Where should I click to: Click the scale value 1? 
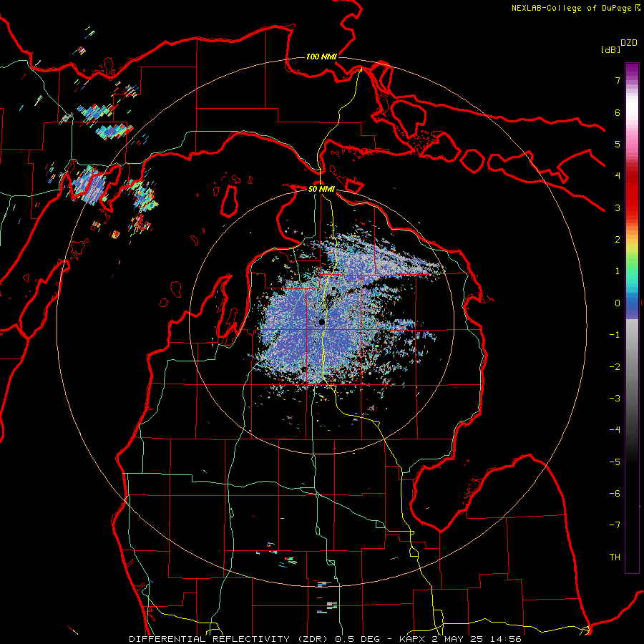(618, 271)
